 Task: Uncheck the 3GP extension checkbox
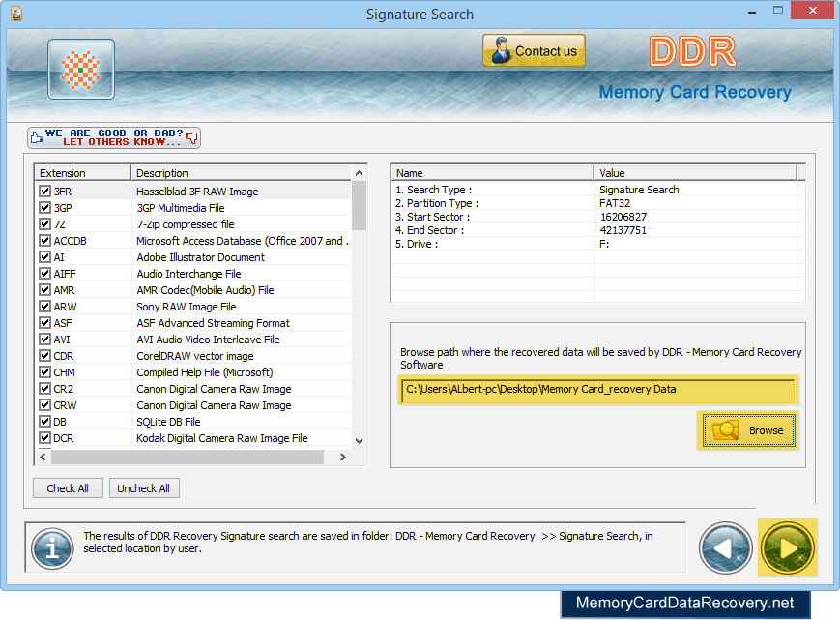click(45, 208)
